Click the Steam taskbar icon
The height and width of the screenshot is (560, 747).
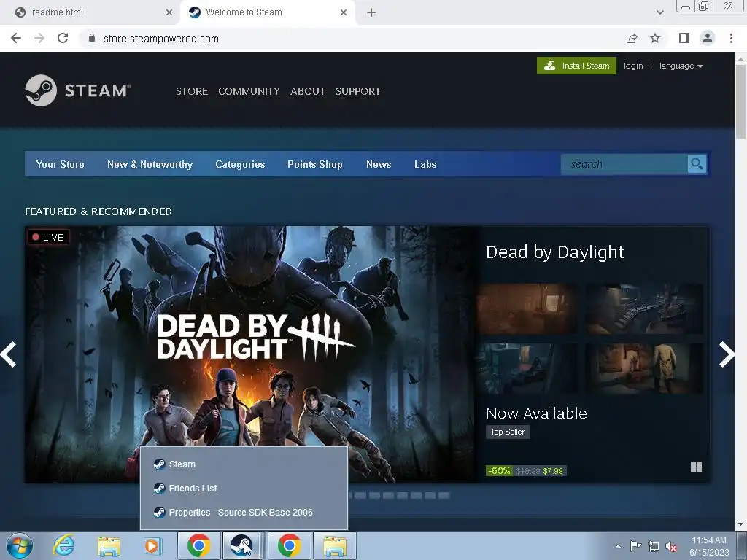[241, 545]
